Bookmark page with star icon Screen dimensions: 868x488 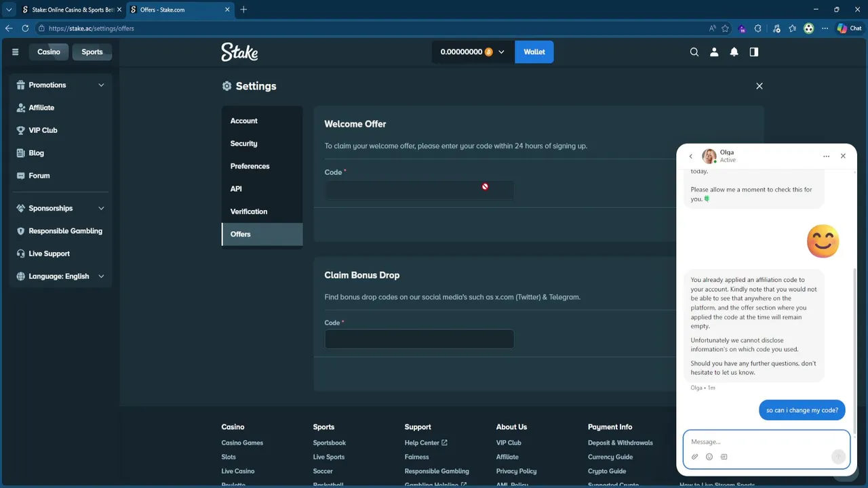(x=726, y=28)
